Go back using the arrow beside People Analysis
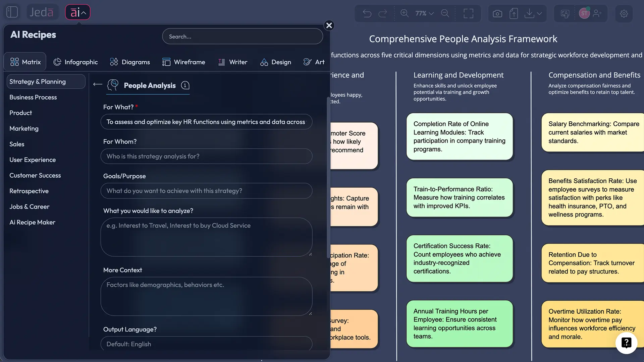This screenshot has width=644, height=362. coord(97,85)
